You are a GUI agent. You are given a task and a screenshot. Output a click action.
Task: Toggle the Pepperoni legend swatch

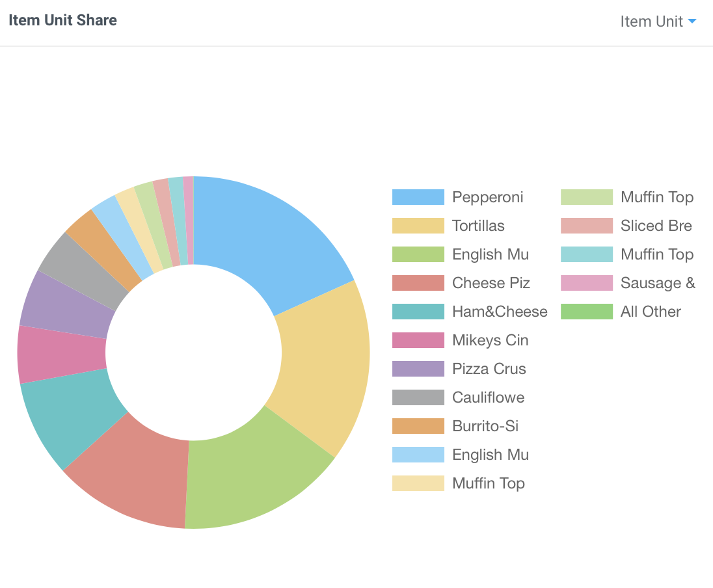(x=418, y=197)
